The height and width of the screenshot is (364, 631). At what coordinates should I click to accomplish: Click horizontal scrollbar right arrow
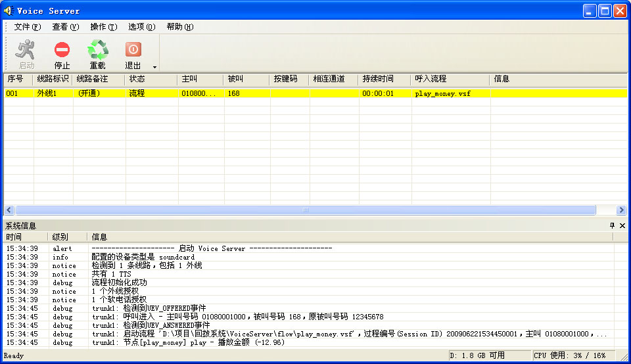pyautogui.click(x=621, y=210)
